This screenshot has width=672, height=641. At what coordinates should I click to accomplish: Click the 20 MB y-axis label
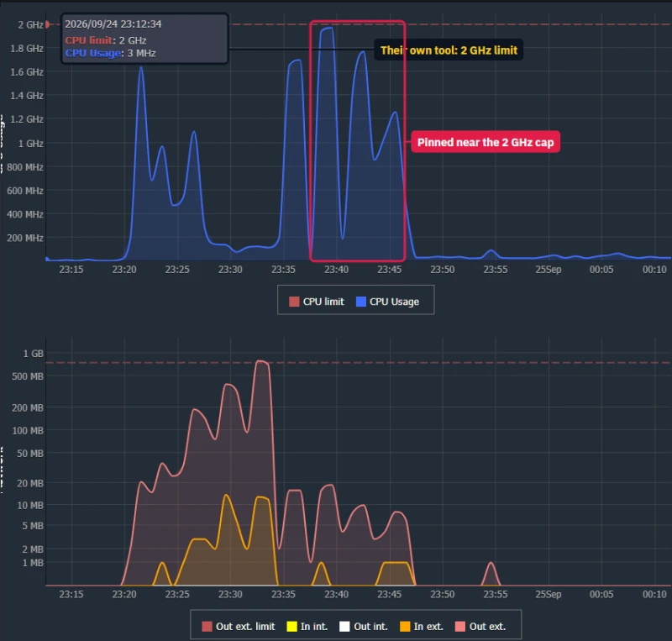click(30, 484)
